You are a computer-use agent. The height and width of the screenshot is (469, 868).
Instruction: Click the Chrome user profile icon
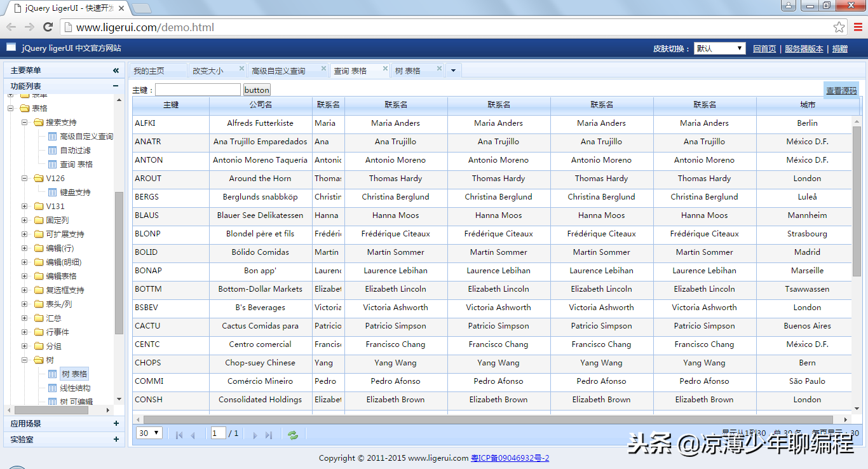pyautogui.click(x=788, y=5)
